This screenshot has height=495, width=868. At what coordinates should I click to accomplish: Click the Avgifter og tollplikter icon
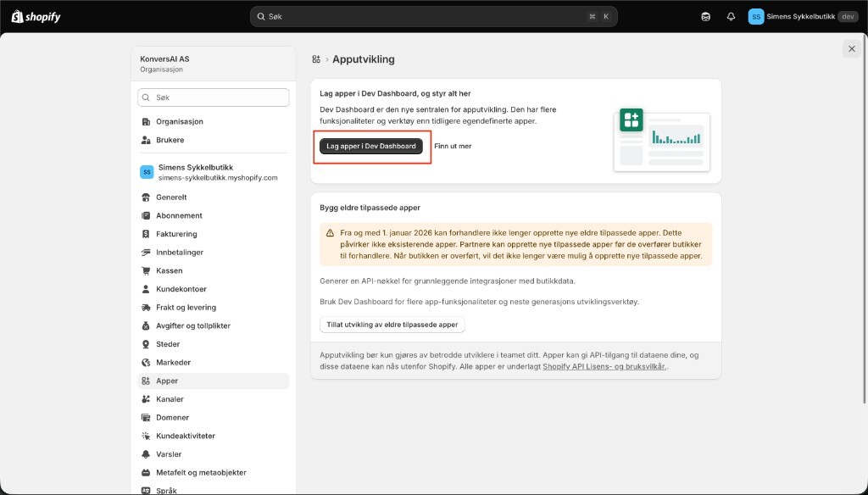(146, 325)
